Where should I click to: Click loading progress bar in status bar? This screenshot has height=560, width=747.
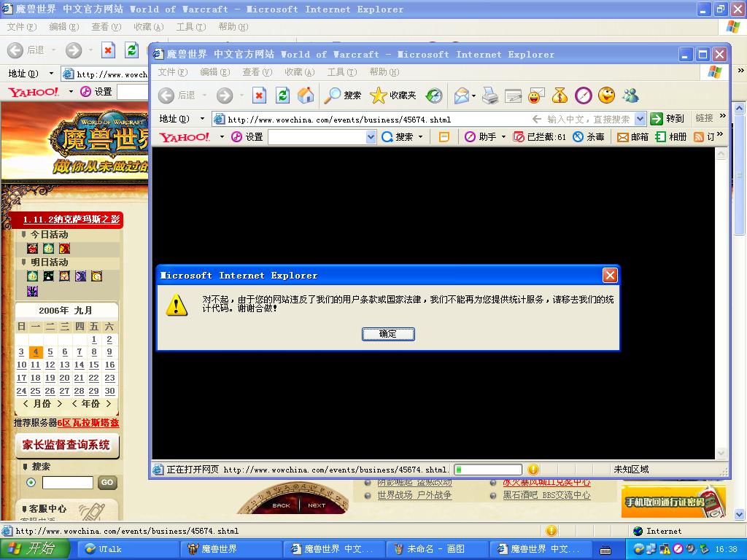click(488, 470)
